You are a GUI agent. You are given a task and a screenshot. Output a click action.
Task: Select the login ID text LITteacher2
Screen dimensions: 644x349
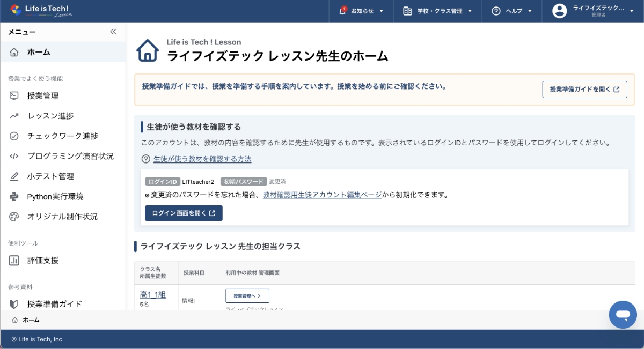[x=198, y=182]
